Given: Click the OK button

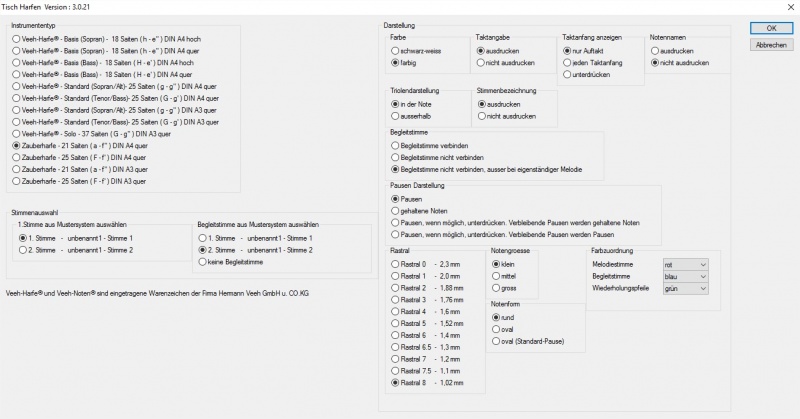Looking at the screenshot, I should point(770,28).
